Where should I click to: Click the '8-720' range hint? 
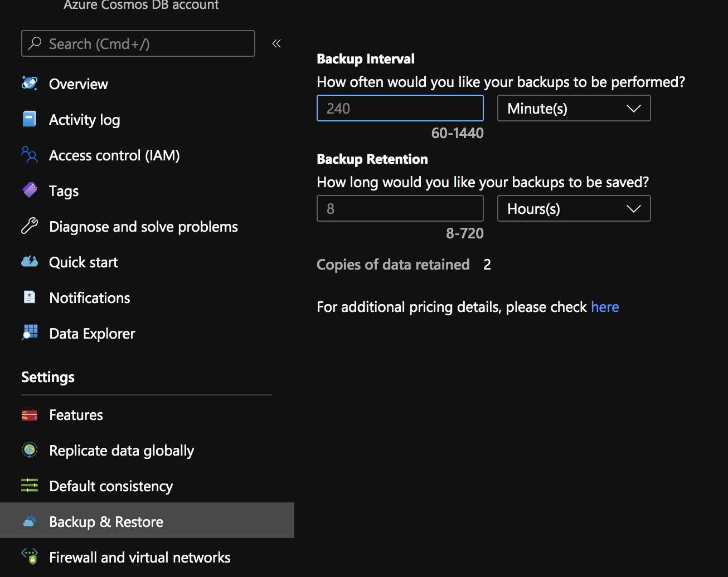tap(465, 233)
